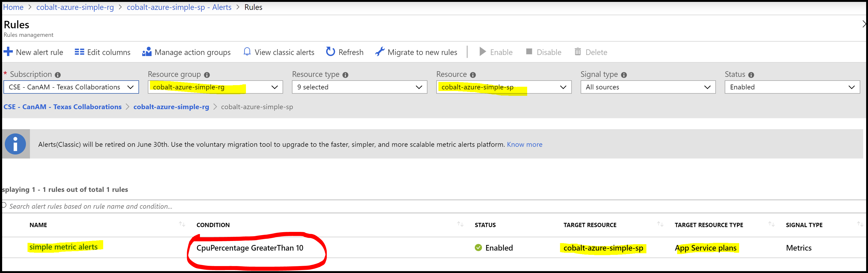Image resolution: width=868 pixels, height=273 pixels.
Task: Click the Resource info icon
Action: pyautogui.click(x=473, y=75)
